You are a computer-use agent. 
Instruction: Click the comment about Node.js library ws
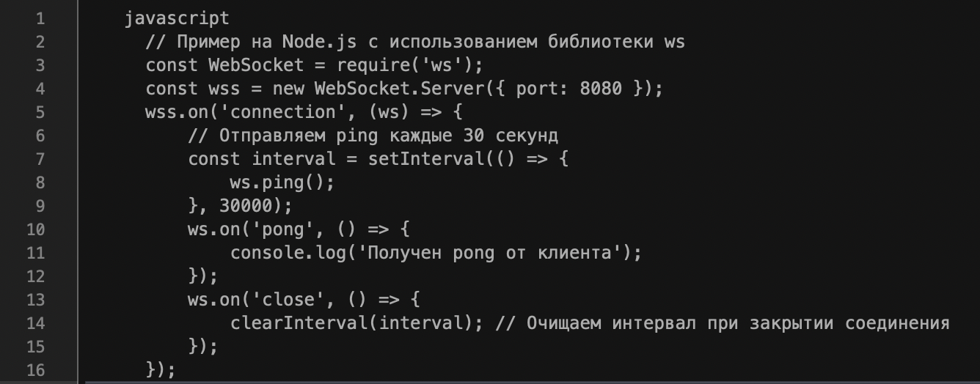(x=415, y=42)
